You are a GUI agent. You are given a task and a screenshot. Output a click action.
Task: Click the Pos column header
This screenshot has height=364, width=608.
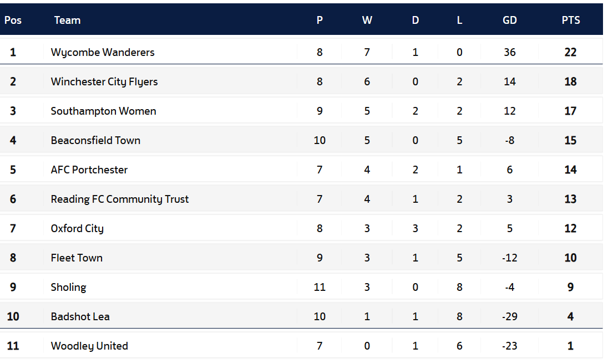tap(13, 20)
